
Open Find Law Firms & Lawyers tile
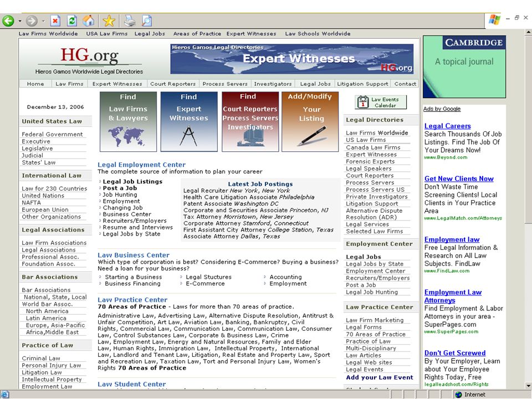coord(128,121)
